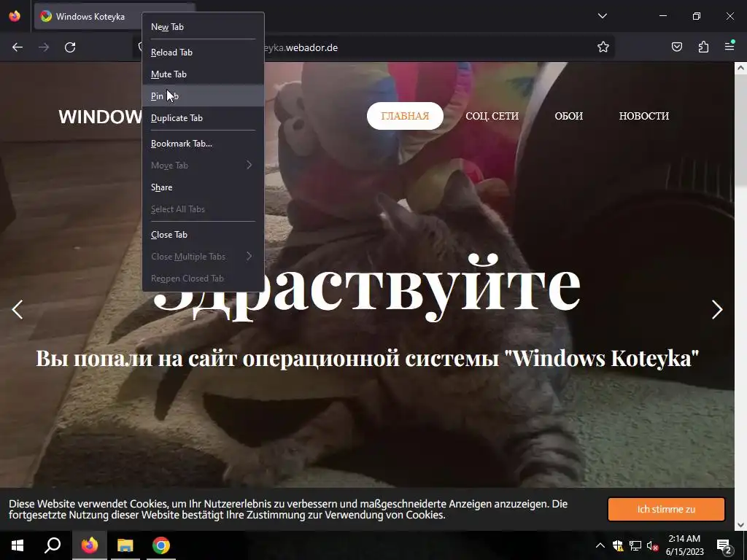Select Pin Tab in the context menu
747x560 pixels.
pyautogui.click(x=203, y=96)
